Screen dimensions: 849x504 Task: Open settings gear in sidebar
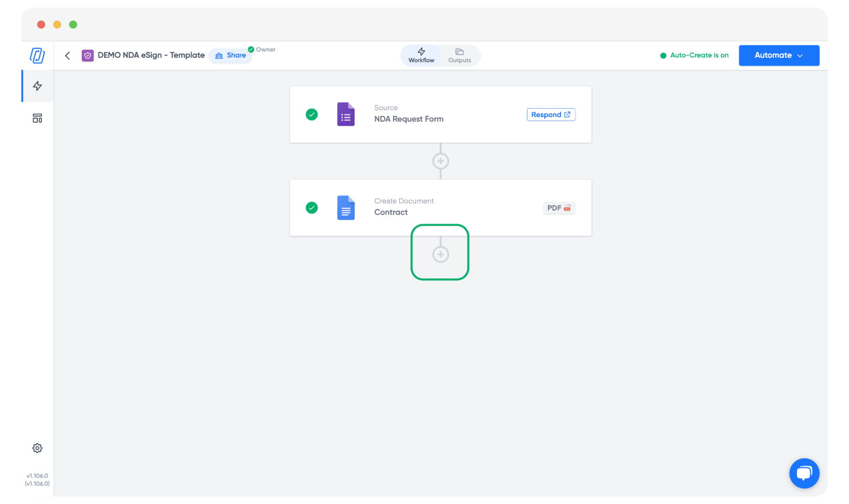coord(37,448)
